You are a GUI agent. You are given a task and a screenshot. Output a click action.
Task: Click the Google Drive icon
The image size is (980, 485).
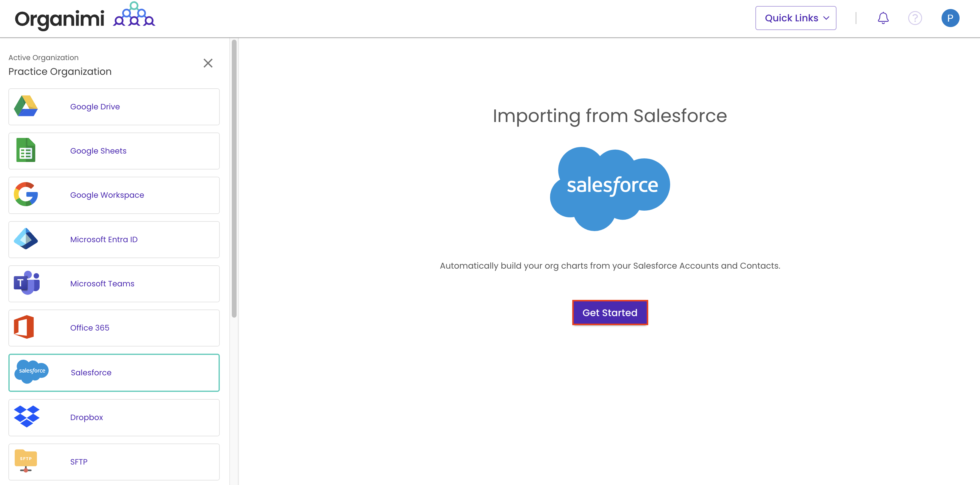coord(26,106)
